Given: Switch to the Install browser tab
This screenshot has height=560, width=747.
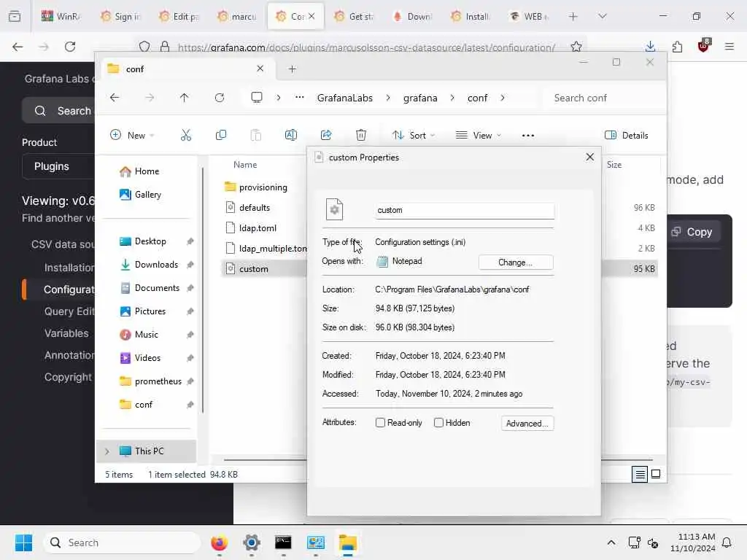Looking at the screenshot, I should pos(471,17).
